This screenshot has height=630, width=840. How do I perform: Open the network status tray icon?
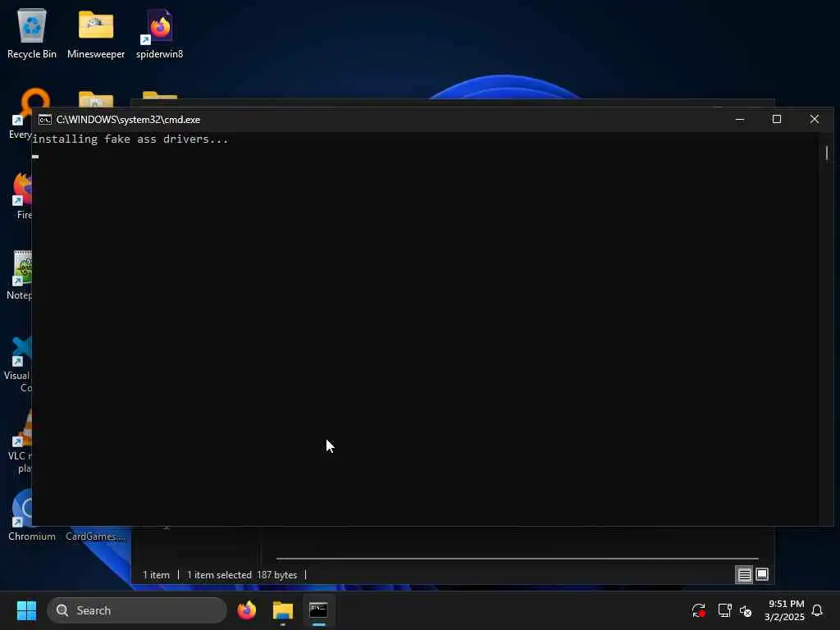[x=724, y=610]
